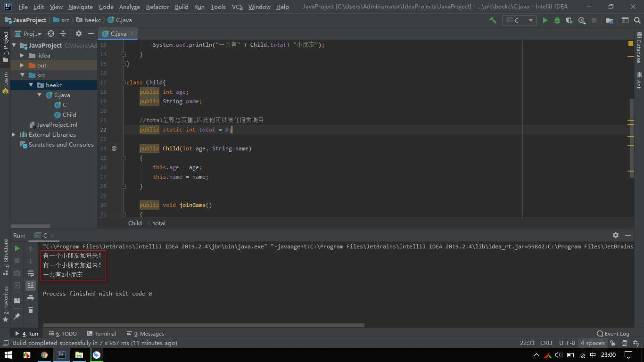
Task: Open the Structure side panel
Action: coord(6,257)
